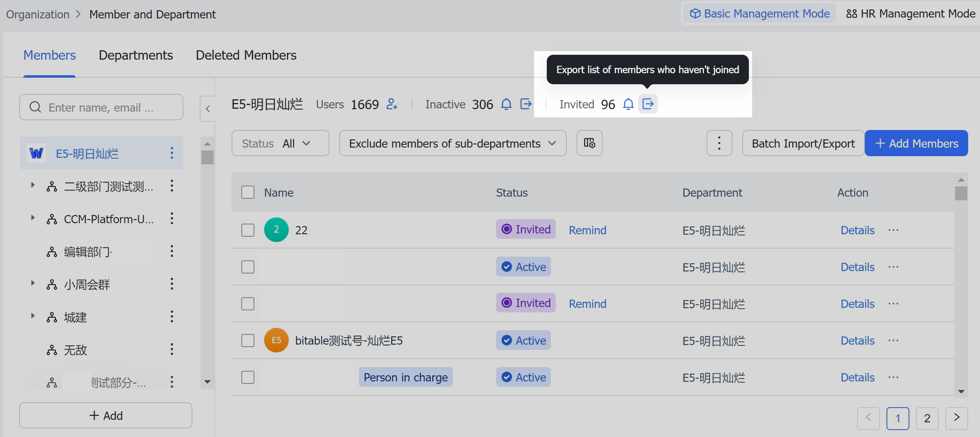980x437 pixels.
Task: Check the box for member 22
Action: coord(248,230)
